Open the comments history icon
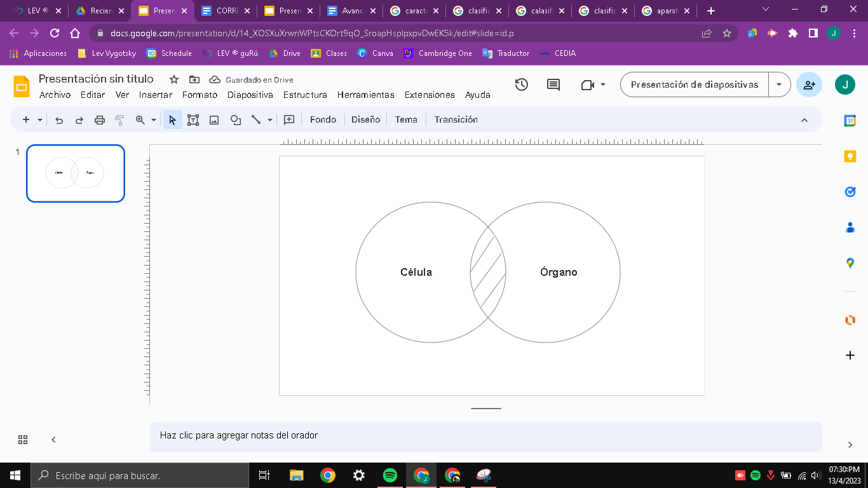The width and height of the screenshot is (868, 488). [553, 85]
